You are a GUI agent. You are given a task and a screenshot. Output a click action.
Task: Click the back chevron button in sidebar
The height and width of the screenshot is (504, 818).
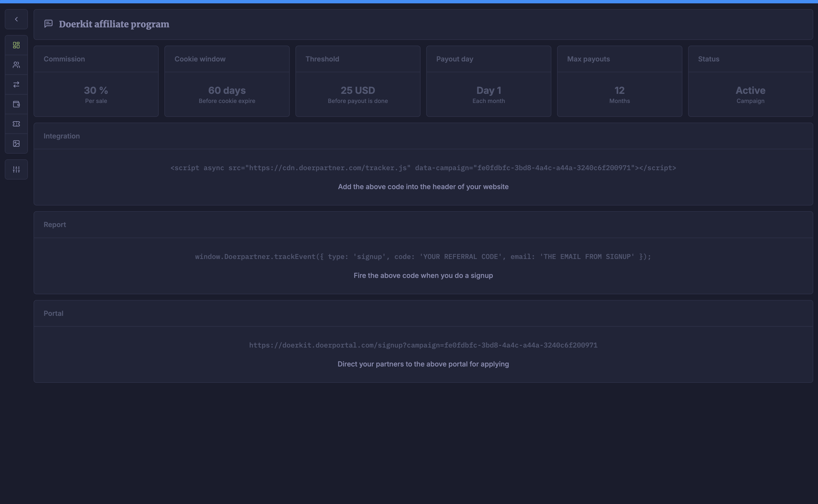coord(16,19)
